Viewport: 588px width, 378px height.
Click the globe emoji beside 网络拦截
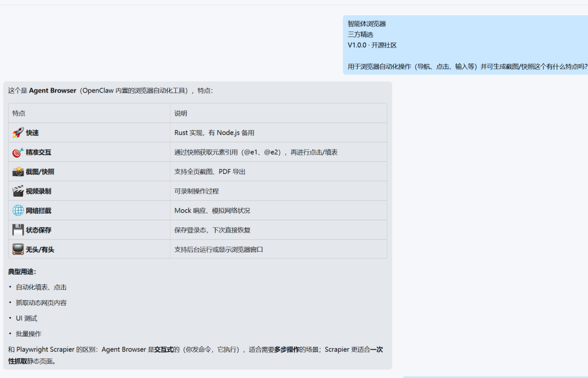(18, 211)
